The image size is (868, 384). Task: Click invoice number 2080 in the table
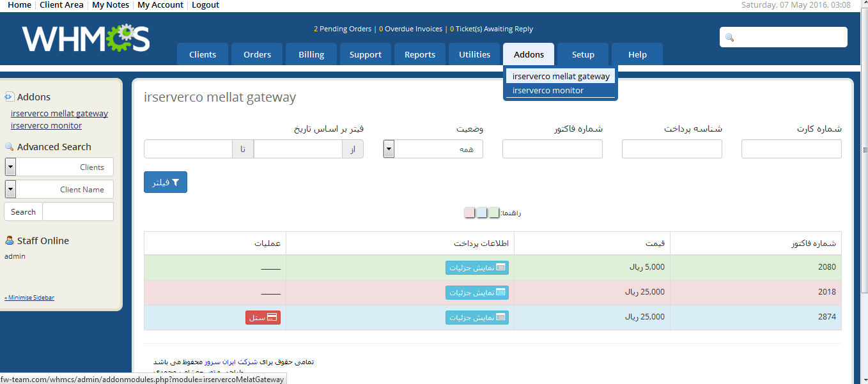coord(827,267)
